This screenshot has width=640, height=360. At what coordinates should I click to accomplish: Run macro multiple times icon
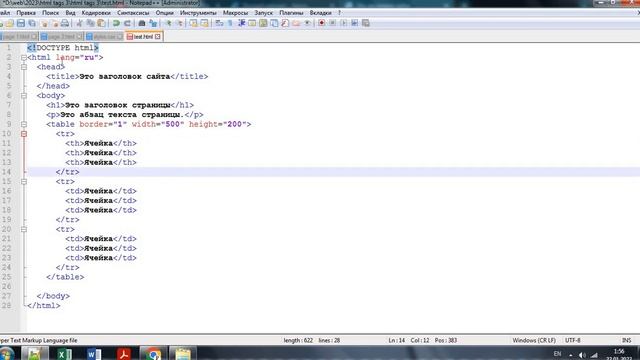[354, 23]
